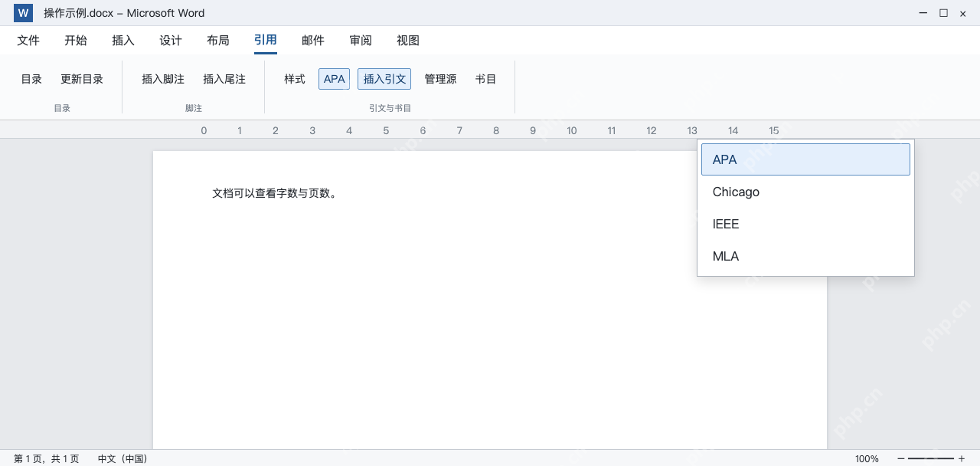Click the zoom out minus button
Viewport: 980px width, 466px height.
(x=901, y=458)
